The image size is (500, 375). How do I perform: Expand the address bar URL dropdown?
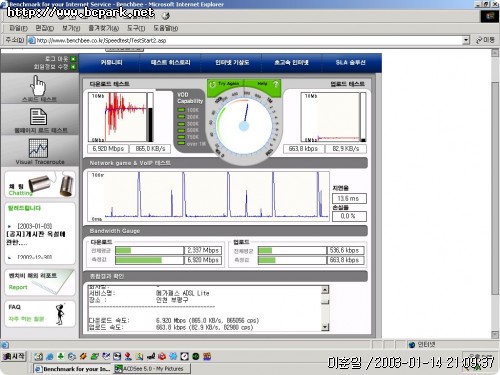pyautogui.click(x=466, y=40)
